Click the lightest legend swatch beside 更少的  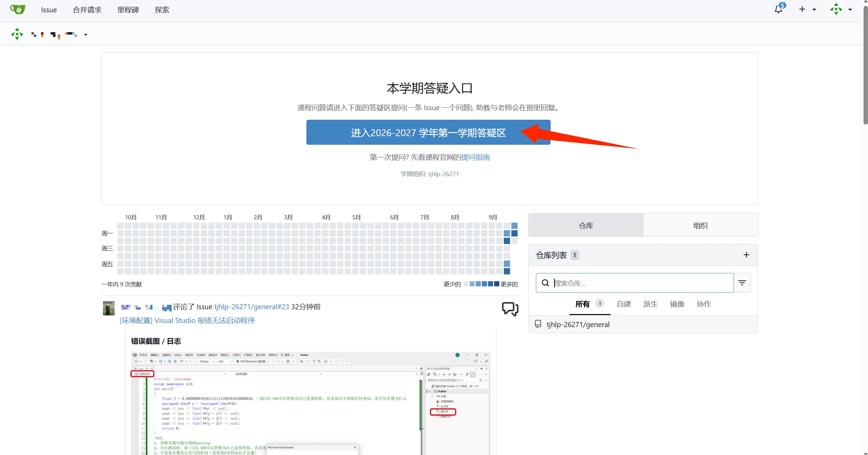[x=466, y=284]
